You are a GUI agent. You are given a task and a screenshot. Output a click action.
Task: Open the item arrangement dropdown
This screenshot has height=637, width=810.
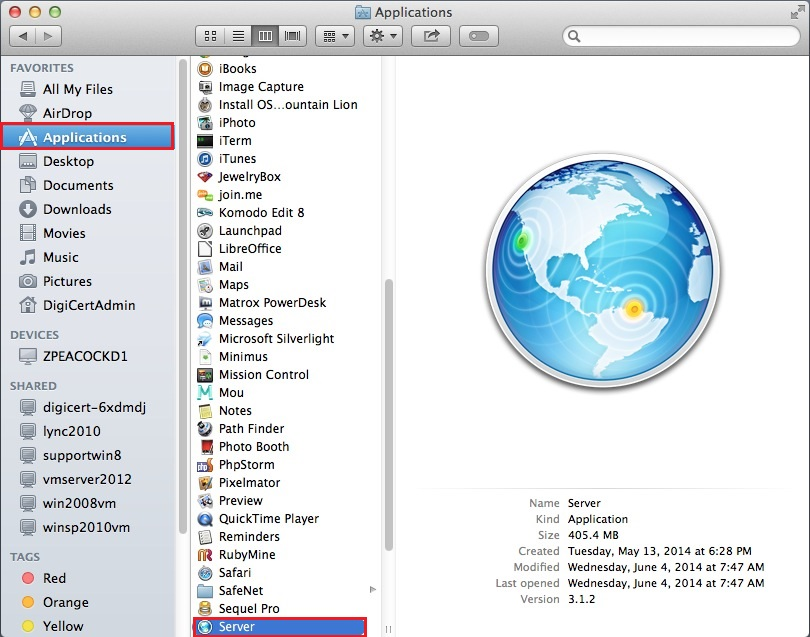335,36
